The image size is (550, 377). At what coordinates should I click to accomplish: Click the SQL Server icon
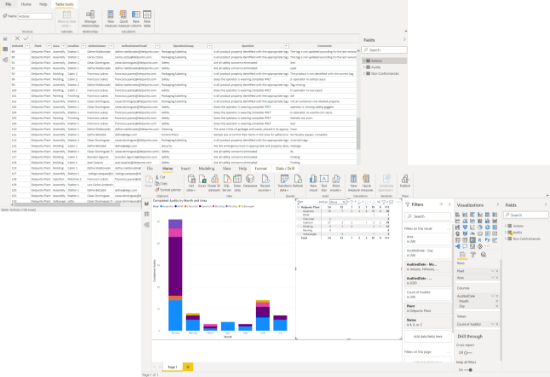click(227, 183)
